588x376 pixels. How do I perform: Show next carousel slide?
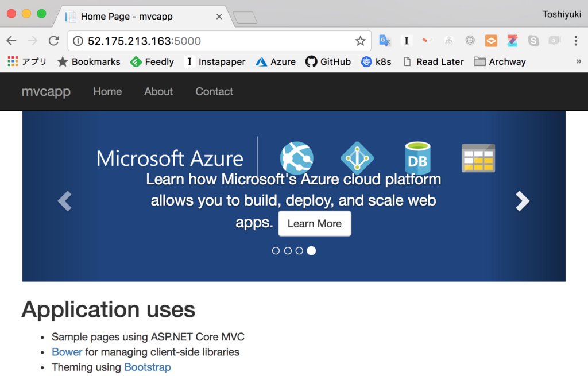523,201
